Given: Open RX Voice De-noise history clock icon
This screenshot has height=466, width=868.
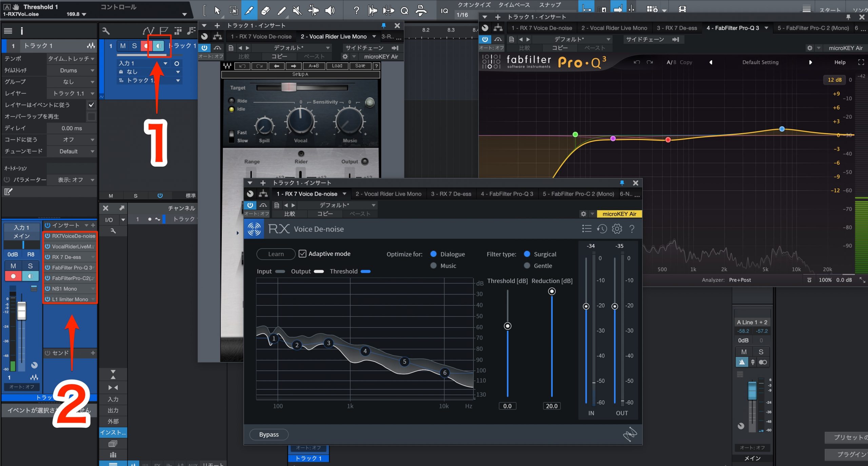Looking at the screenshot, I should coord(602,229).
